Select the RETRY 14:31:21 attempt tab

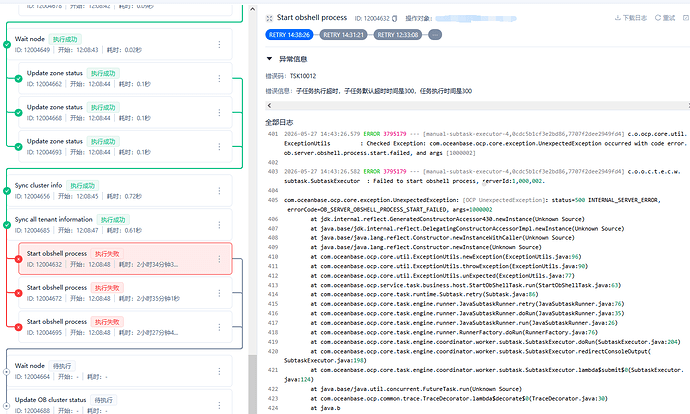click(x=343, y=35)
